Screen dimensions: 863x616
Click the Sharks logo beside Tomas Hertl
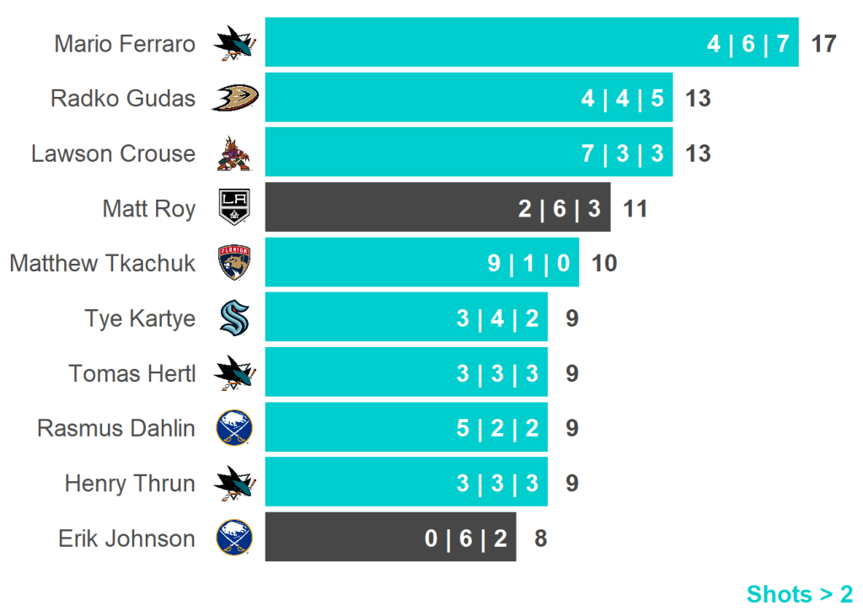tap(234, 372)
